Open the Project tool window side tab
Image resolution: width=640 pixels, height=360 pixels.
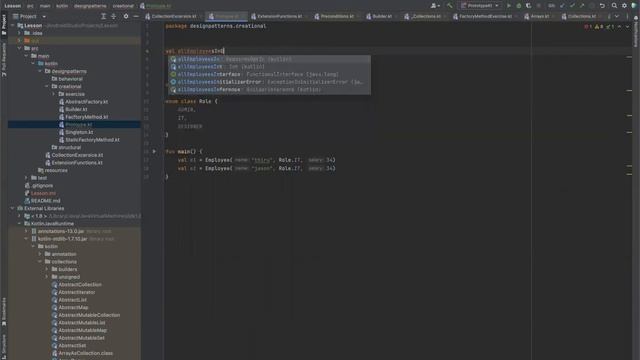pyautogui.click(x=4, y=24)
